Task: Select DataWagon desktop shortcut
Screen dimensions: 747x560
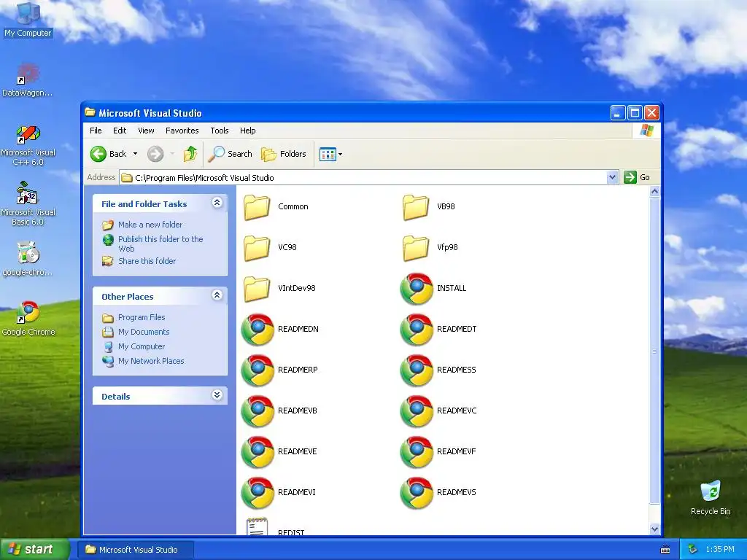Action: [28, 79]
